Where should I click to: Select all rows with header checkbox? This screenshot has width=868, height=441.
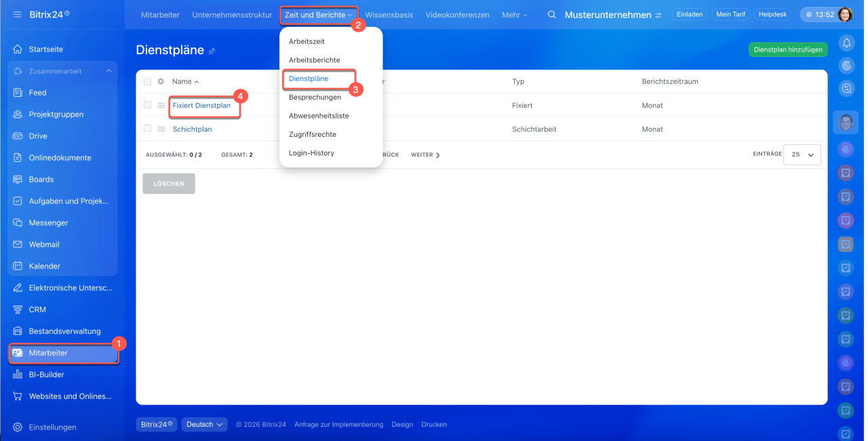147,81
